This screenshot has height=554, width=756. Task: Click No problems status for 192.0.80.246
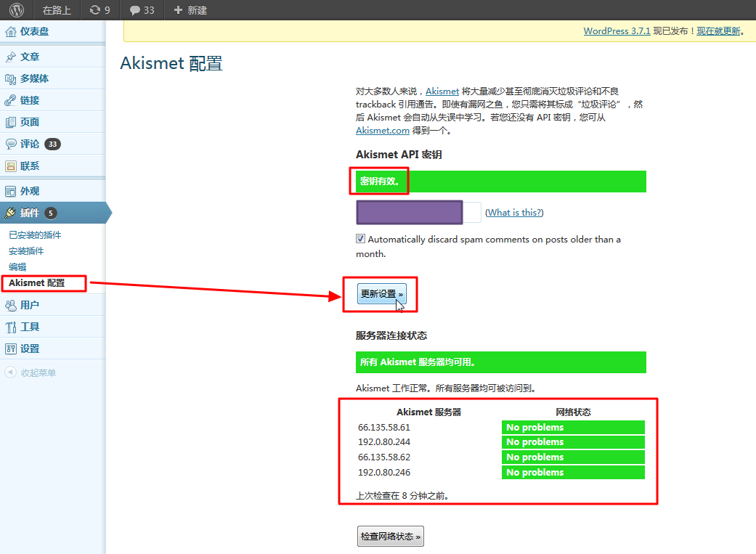(x=573, y=472)
